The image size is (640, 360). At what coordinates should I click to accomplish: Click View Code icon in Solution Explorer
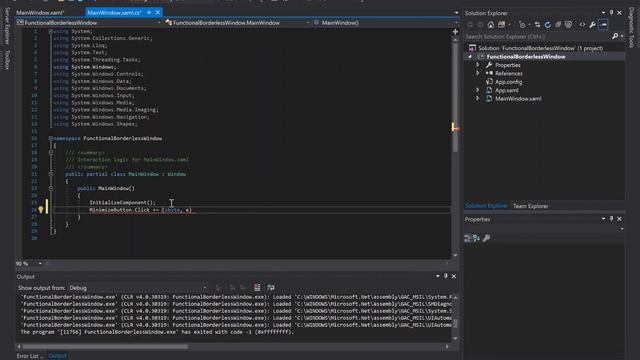(x=582, y=25)
